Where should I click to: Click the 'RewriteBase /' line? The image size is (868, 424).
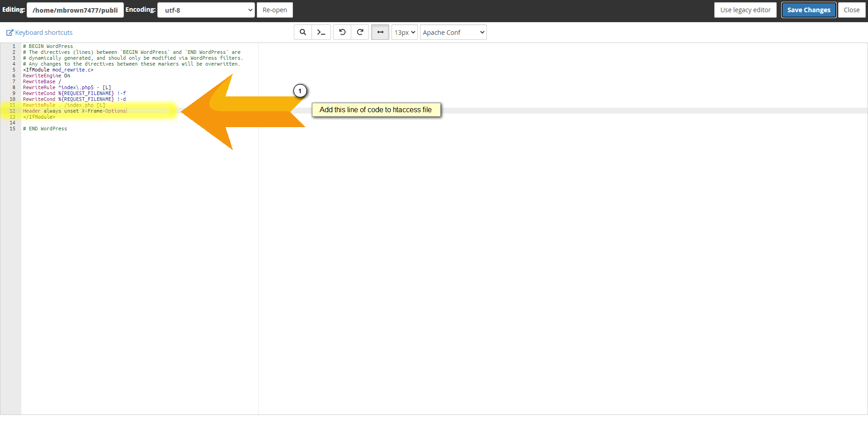(42, 81)
